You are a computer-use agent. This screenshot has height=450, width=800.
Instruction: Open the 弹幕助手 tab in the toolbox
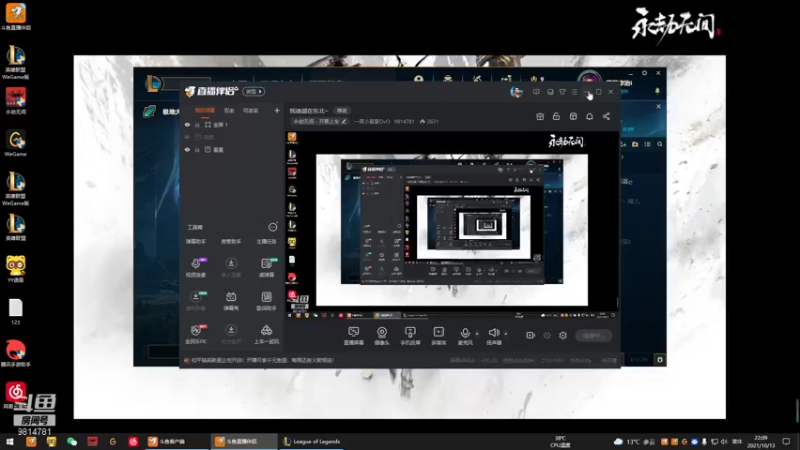click(x=196, y=241)
